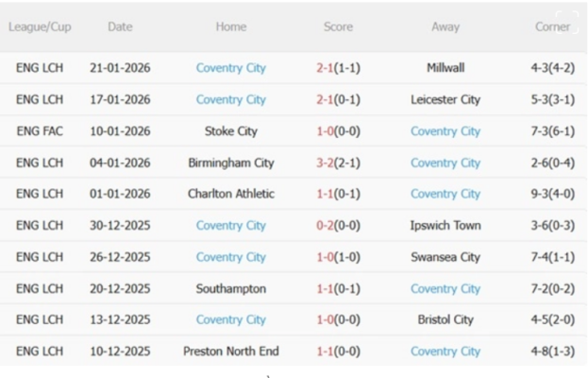588x378 pixels.
Task: Open Coventry City link in Leicester City row
Action: click(x=231, y=99)
